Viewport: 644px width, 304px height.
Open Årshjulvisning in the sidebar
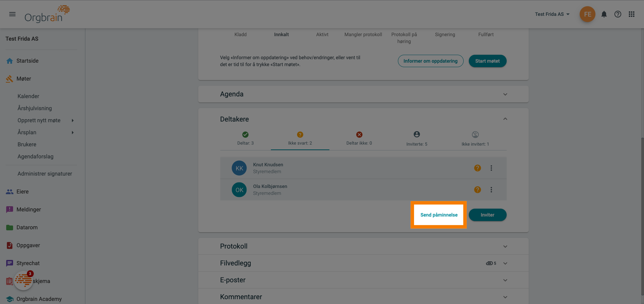click(x=34, y=108)
